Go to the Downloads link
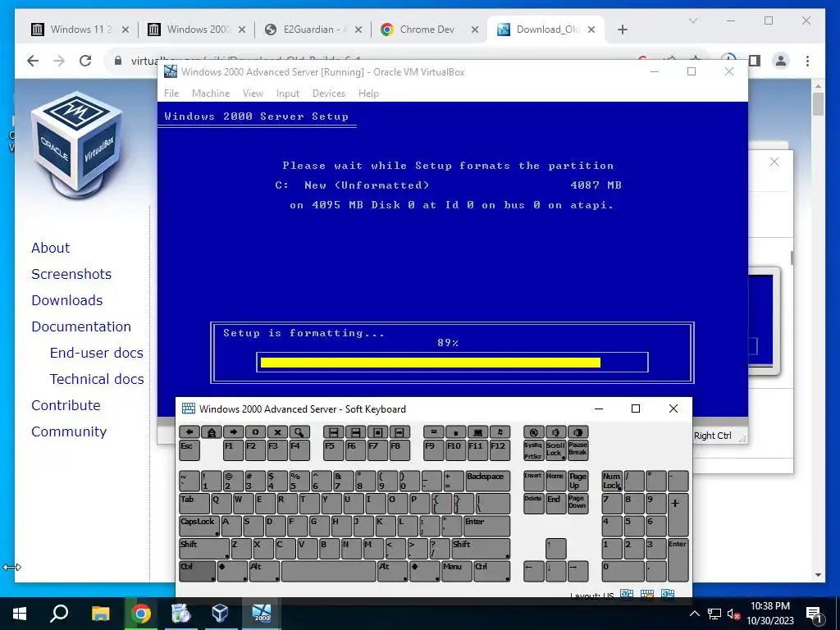 [x=67, y=300]
